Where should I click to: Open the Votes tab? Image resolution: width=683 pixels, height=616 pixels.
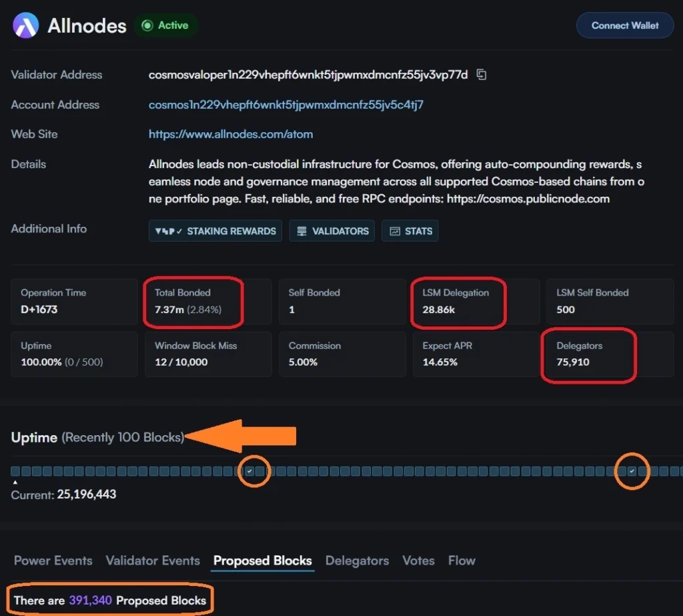[x=418, y=561]
